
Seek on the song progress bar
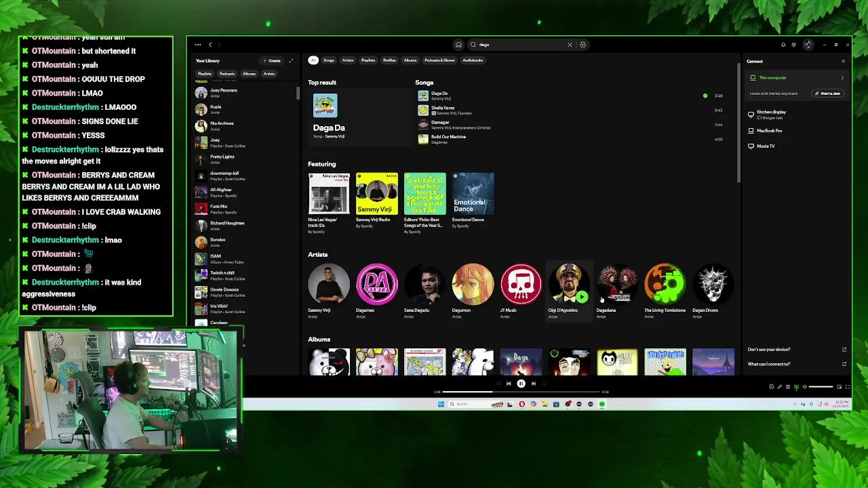point(521,392)
